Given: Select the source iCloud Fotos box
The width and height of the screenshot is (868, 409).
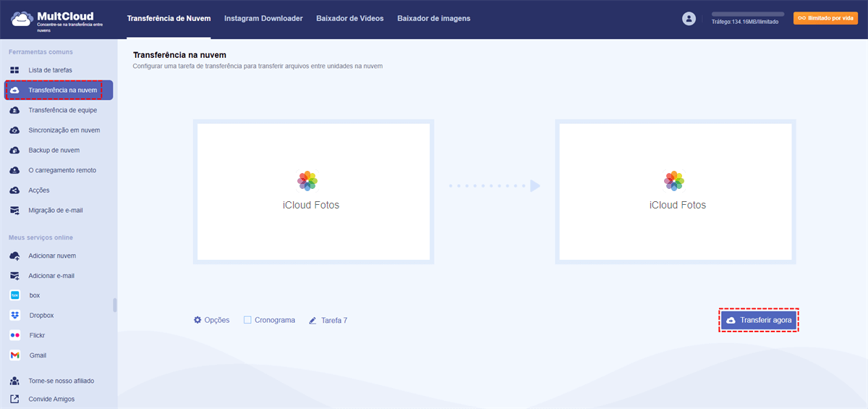Looking at the screenshot, I should (x=314, y=192).
